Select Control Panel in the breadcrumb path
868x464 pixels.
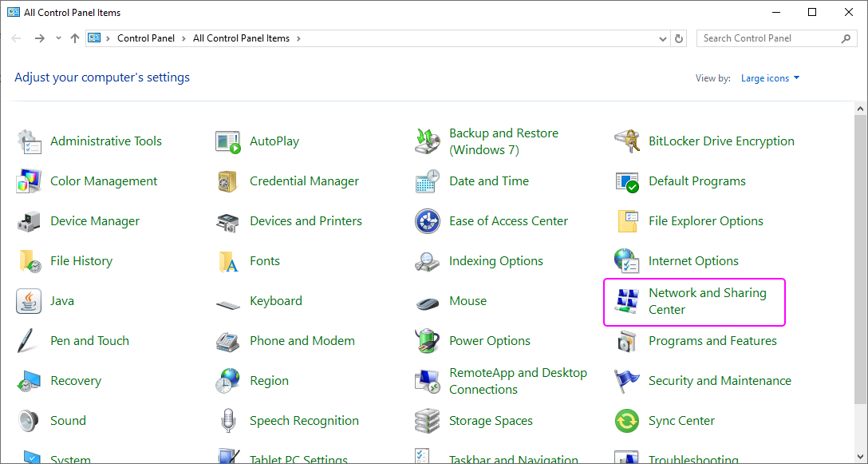144,38
